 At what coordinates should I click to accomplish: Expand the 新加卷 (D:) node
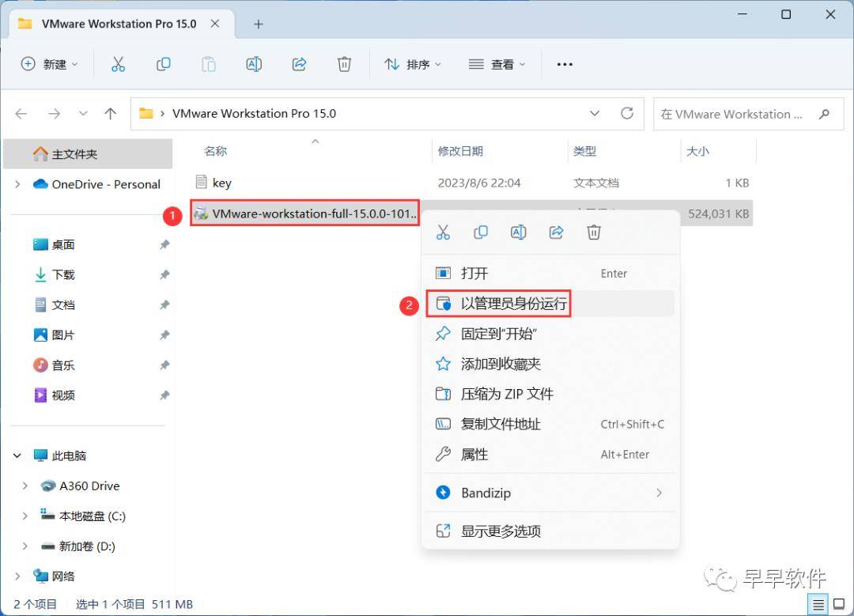[25, 546]
